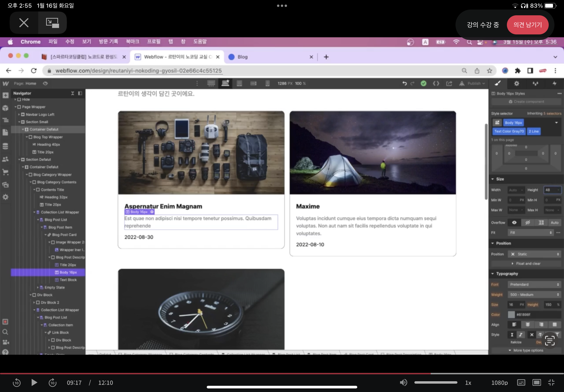Open the Assets images icon

(5, 185)
